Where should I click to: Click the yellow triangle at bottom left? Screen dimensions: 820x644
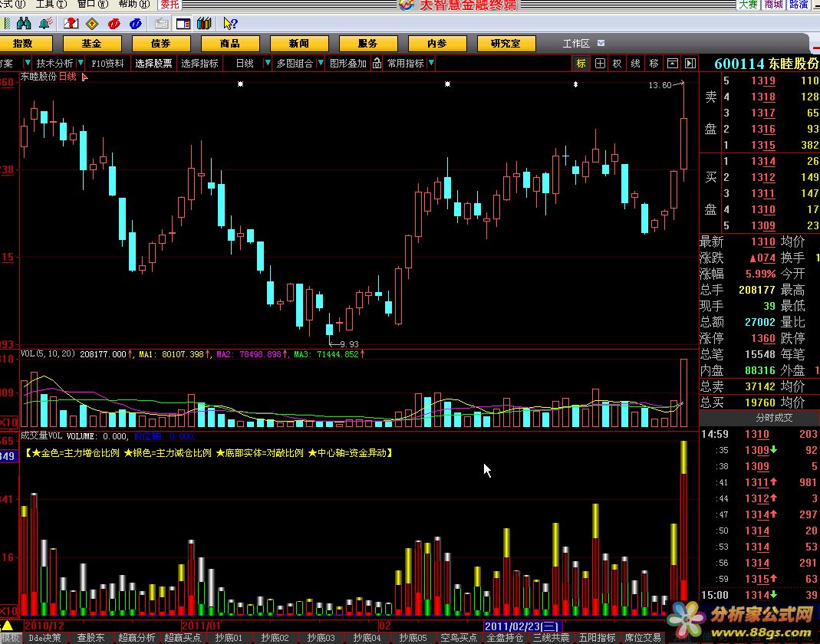click(8, 625)
